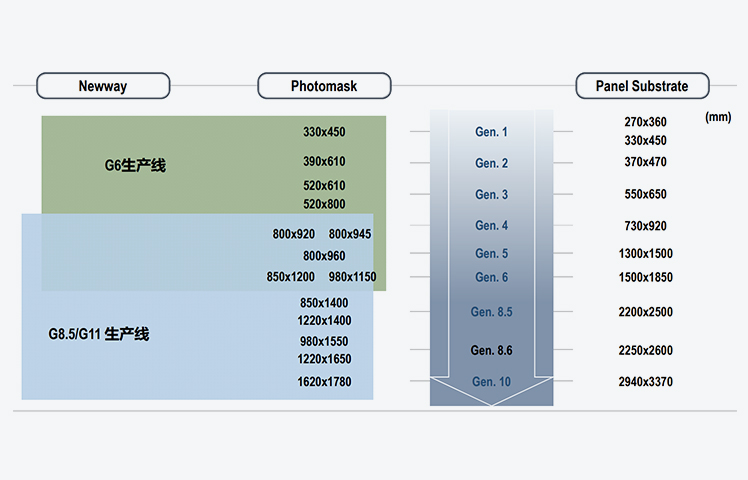Select the 1300x1500 substrate size
Image resolution: width=748 pixels, height=480 pixels.
645,254
